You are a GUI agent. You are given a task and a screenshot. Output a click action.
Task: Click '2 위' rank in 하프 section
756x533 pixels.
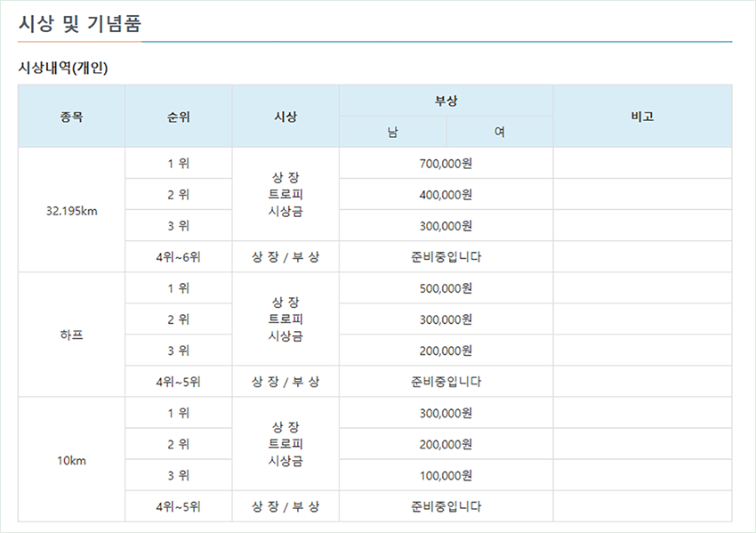179,319
